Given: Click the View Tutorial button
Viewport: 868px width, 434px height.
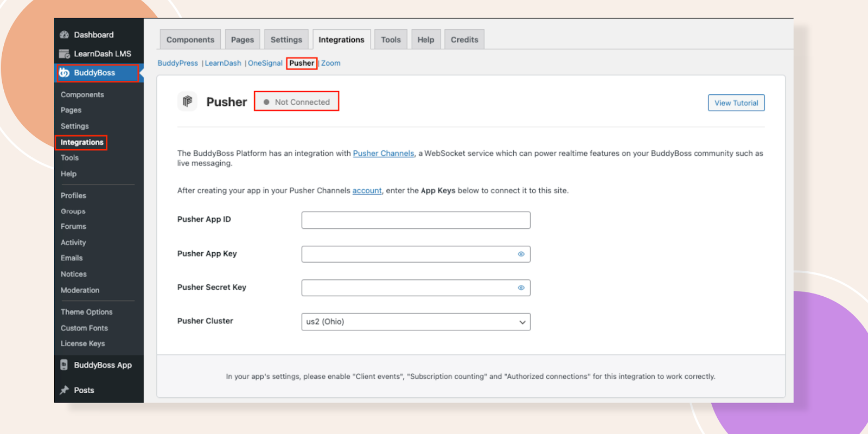Looking at the screenshot, I should pyautogui.click(x=736, y=103).
